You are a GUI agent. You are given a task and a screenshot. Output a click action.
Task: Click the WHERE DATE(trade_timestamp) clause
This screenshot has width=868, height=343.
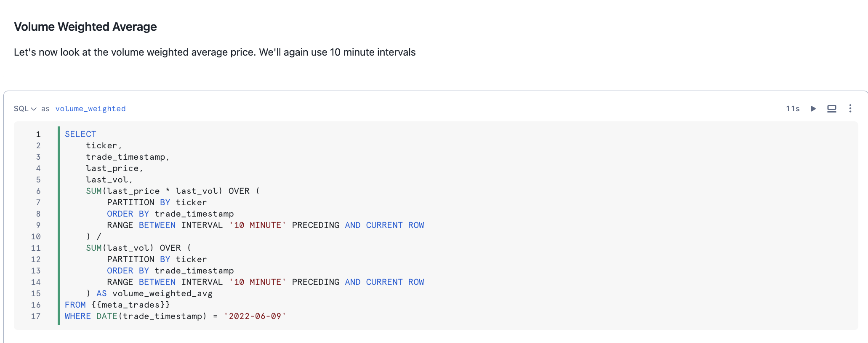136,316
